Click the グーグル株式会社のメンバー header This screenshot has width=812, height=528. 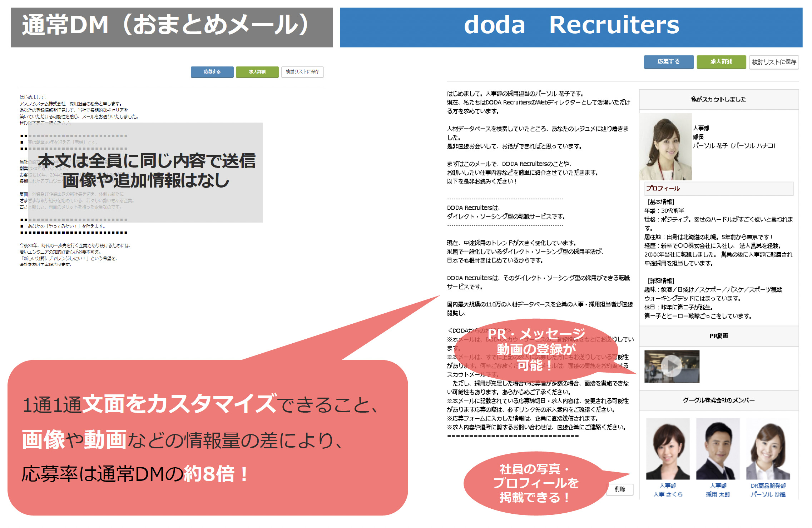[x=719, y=400]
